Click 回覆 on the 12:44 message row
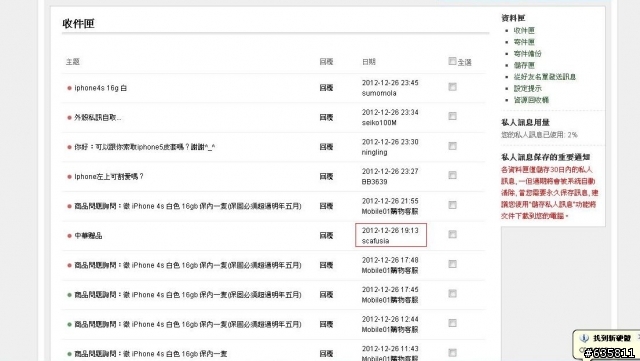This screenshot has width=640, height=361. (x=326, y=324)
